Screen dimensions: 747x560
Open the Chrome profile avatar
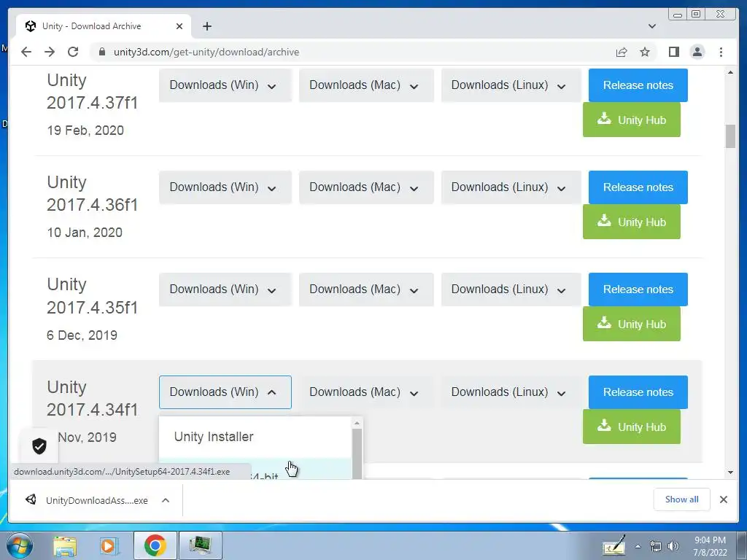pyautogui.click(x=697, y=52)
